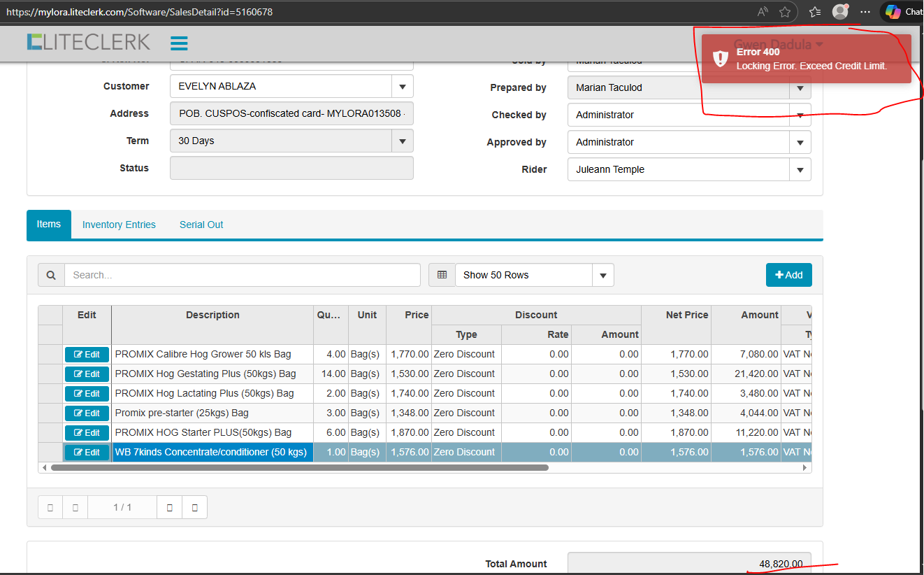Expand the Customer dropdown arrow
This screenshot has height=575, width=924.
click(402, 87)
